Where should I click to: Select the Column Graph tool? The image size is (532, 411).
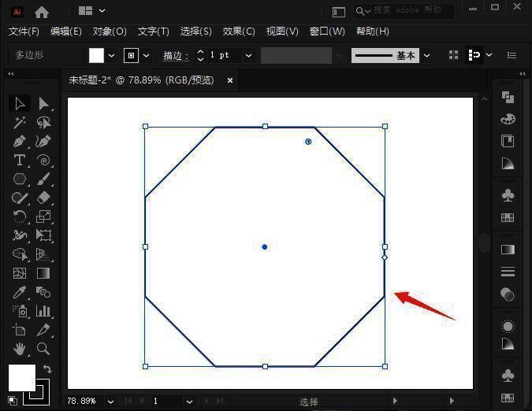tap(43, 311)
